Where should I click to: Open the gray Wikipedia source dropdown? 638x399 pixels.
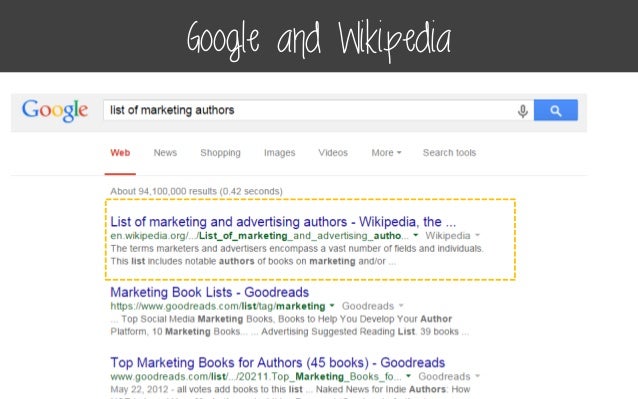point(452,235)
